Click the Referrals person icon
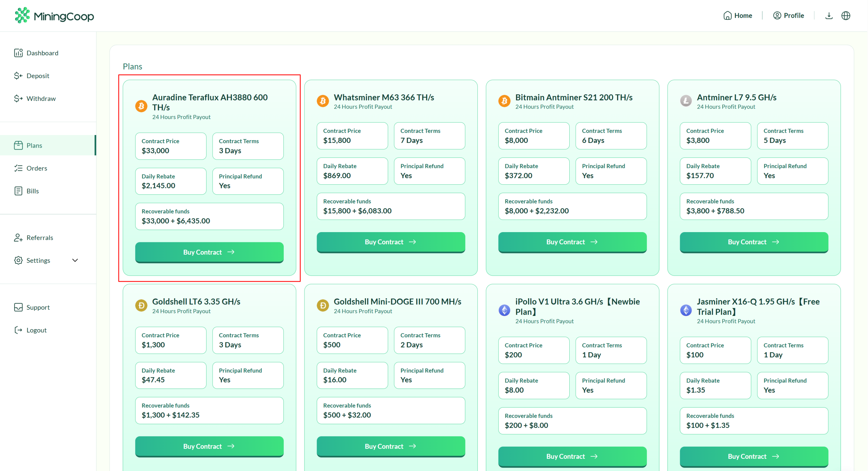This screenshot has height=471, width=868. click(x=18, y=238)
